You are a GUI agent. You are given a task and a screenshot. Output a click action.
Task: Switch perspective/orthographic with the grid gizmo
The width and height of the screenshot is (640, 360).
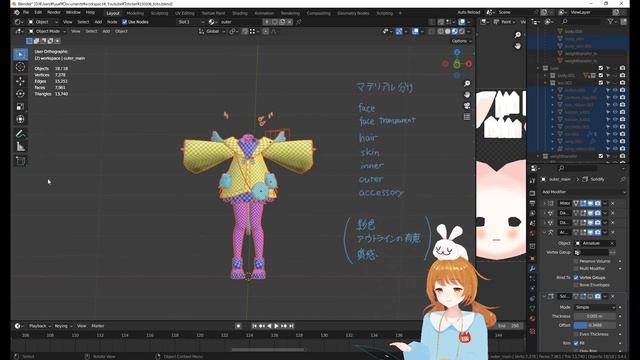tap(467, 117)
